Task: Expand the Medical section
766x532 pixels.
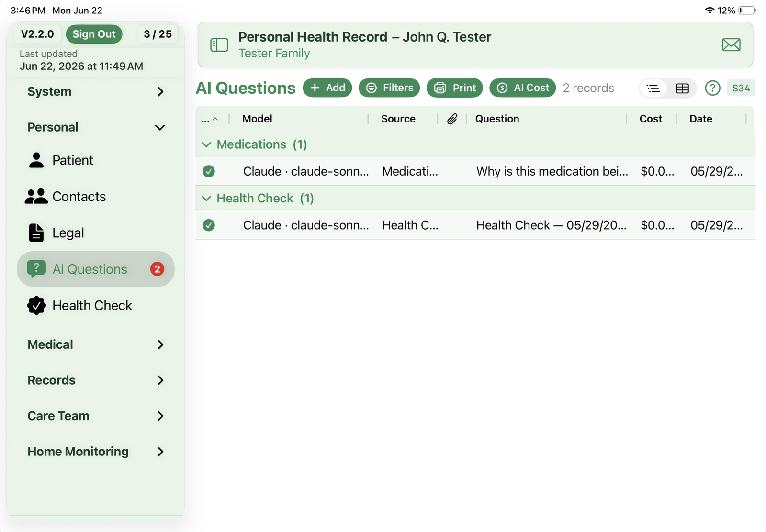Action: [96, 344]
